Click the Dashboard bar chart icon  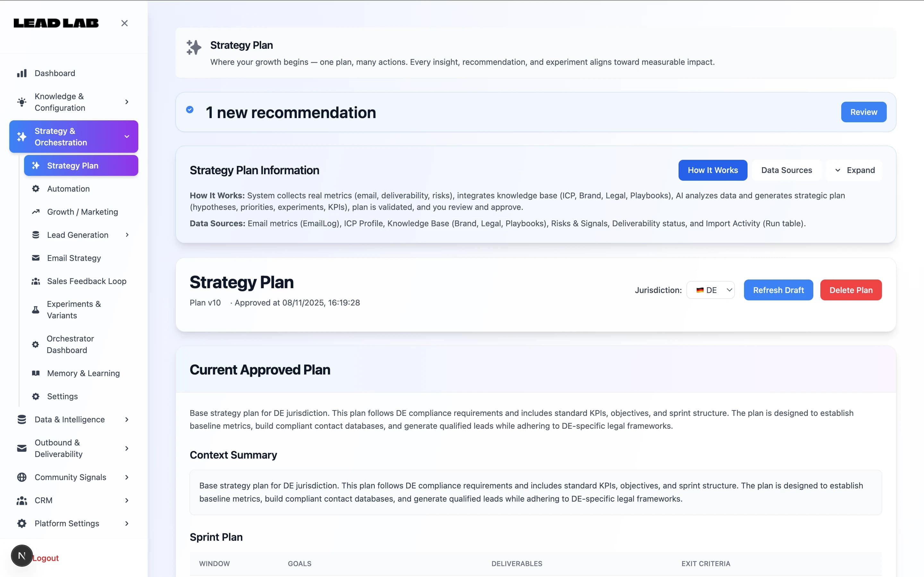[22, 73]
